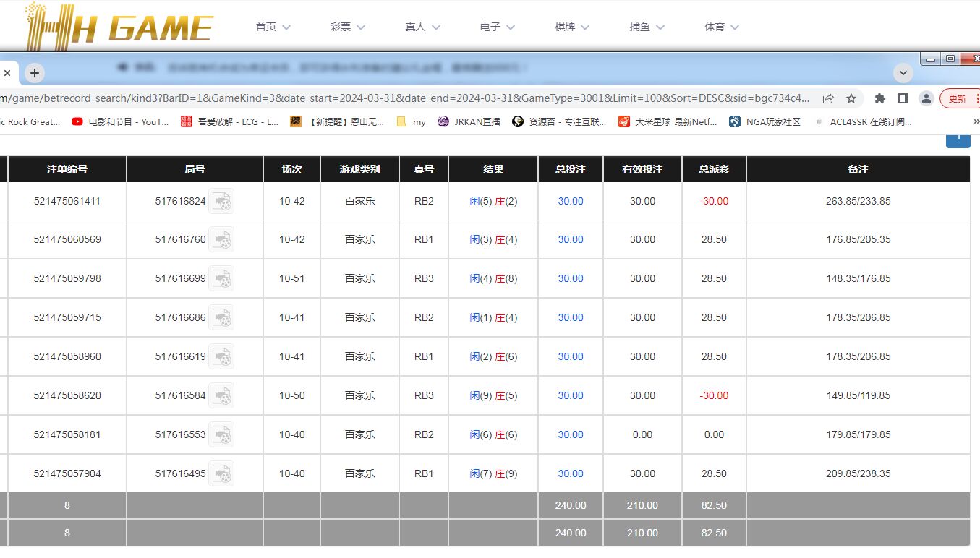980x558 pixels.
Task: Open video replay for round 517616824
Action: pyautogui.click(x=221, y=202)
